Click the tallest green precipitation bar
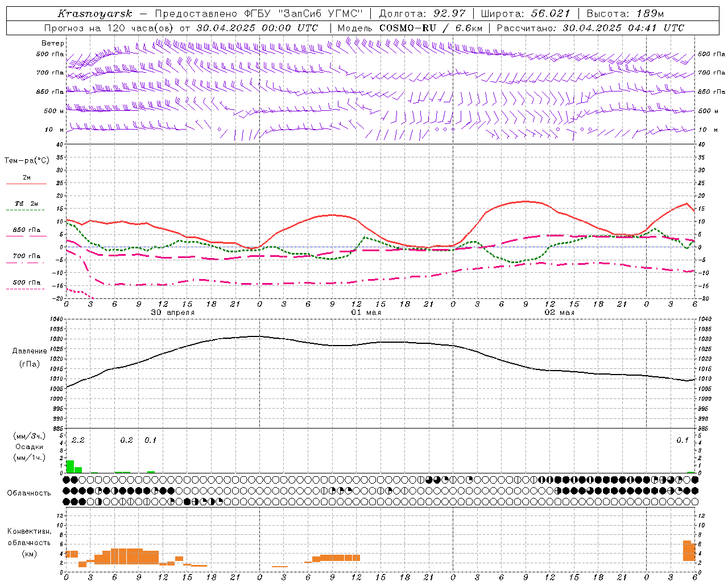Screen dimensions: 728x582 pyautogui.click(x=71, y=467)
